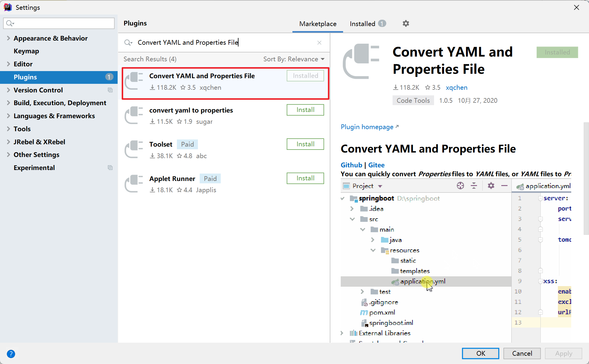Image resolution: width=589 pixels, height=364 pixels.
Task: Close the Settings dialog window
Action: [x=576, y=7]
